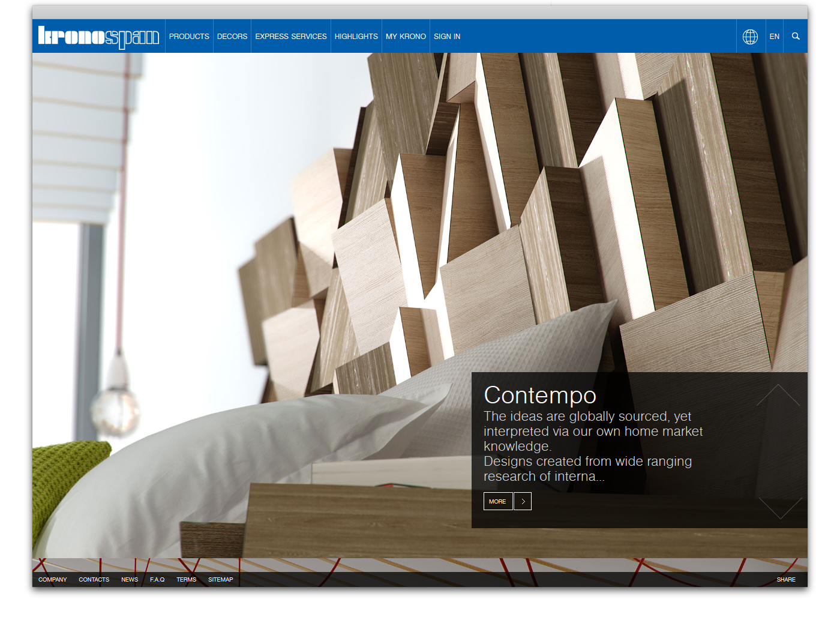
Task: Open the DECORS menu
Action: pos(232,37)
